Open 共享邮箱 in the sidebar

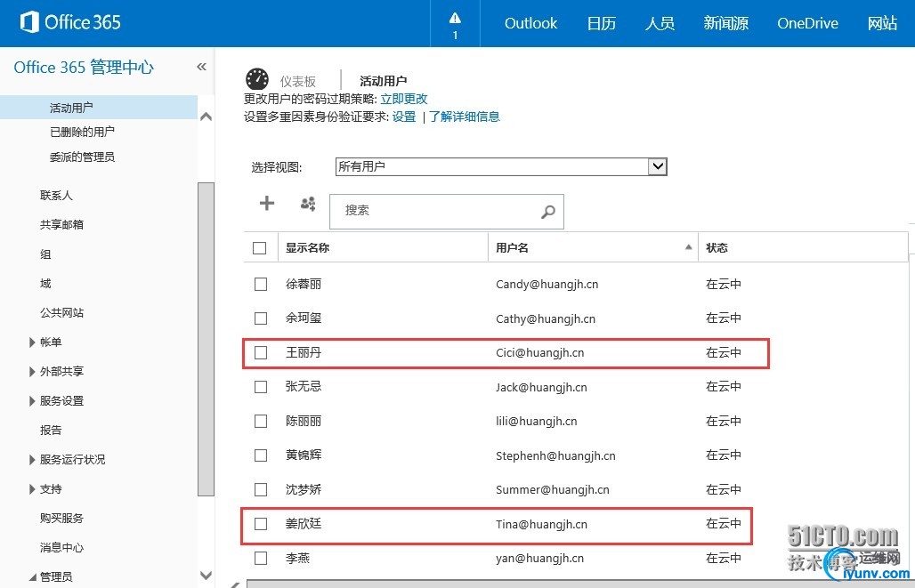coord(61,224)
